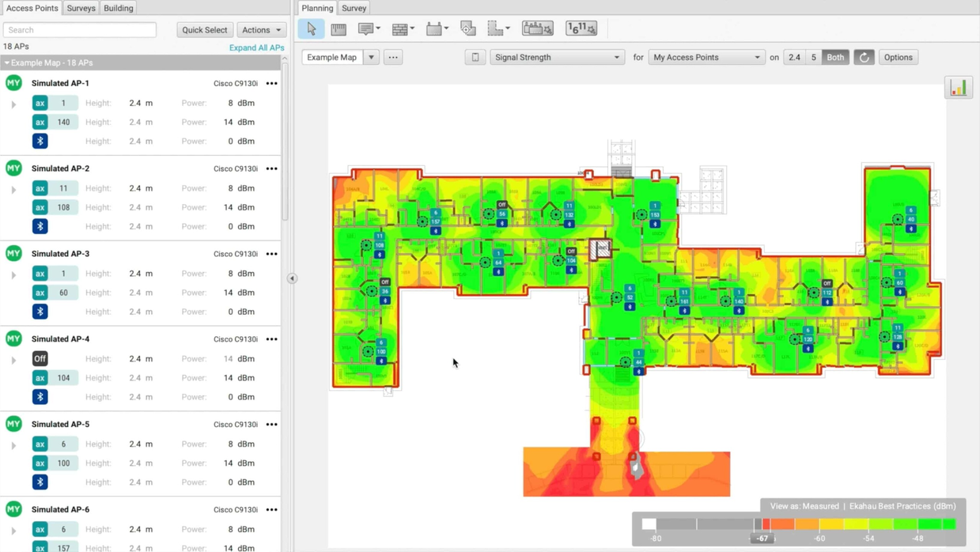Screen dimensions: 980x552
Task: Switch frequency band to 2.4 GHz
Action: click(794, 57)
